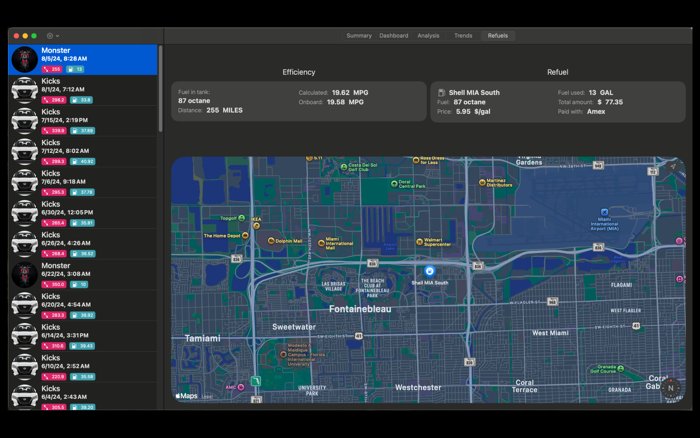Click the teal 35.81 fuel badge
700x438 pixels.
[x=83, y=223]
